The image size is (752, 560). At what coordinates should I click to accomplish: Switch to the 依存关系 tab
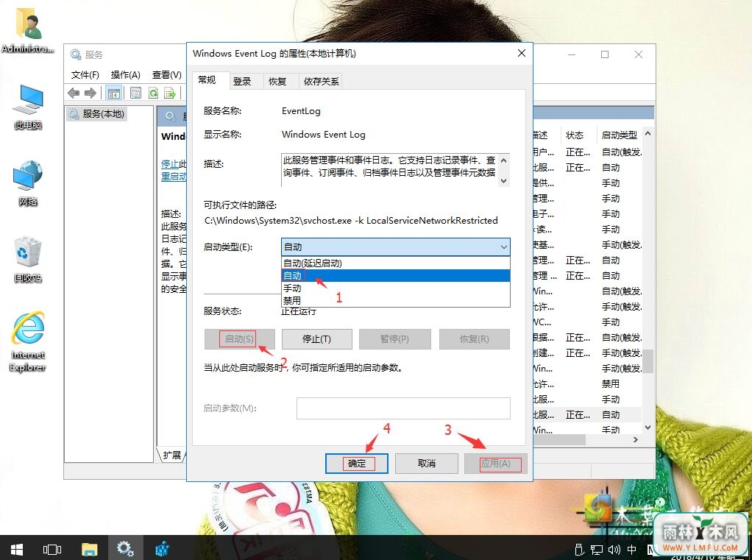point(321,82)
